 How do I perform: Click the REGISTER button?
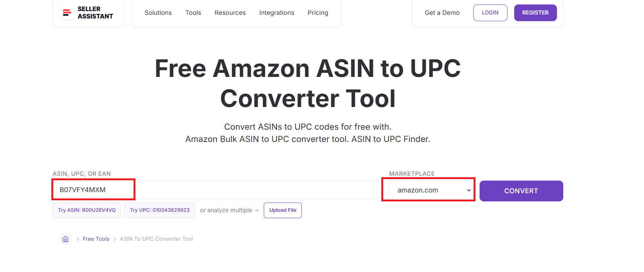[x=535, y=13]
